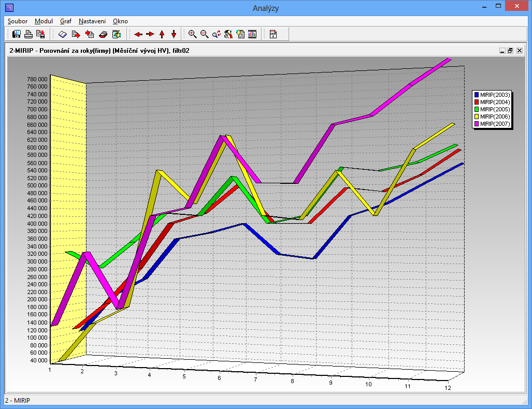Minimize the 2-MIRIP chart child window
This screenshot has width=532, height=409.
502,51
